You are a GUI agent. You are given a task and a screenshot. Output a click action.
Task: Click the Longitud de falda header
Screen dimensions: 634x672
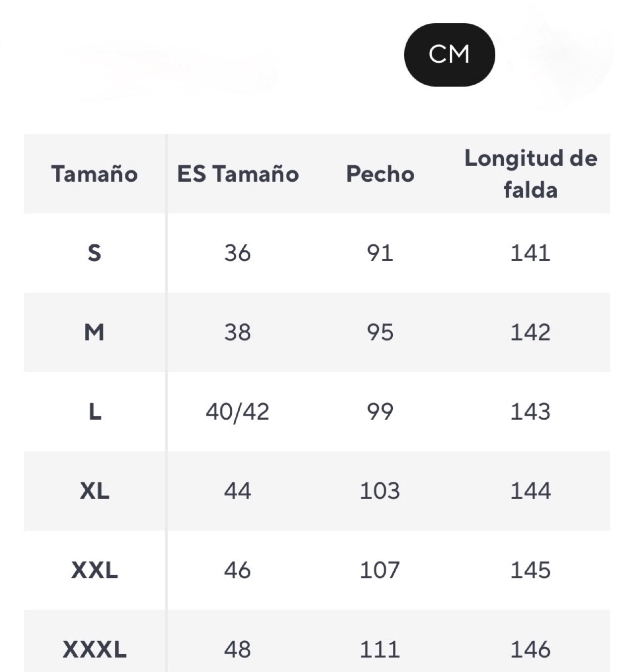pyautogui.click(x=530, y=173)
